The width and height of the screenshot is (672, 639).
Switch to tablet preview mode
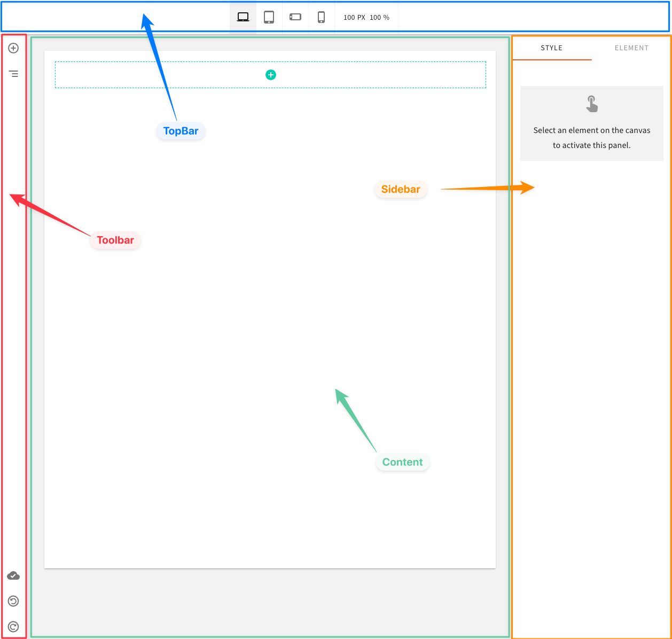[x=269, y=17]
